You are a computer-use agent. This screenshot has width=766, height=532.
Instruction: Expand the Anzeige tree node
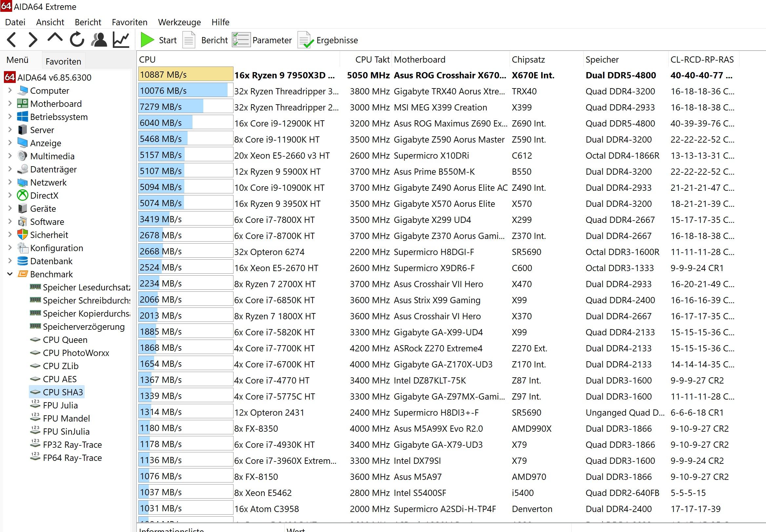click(x=10, y=143)
